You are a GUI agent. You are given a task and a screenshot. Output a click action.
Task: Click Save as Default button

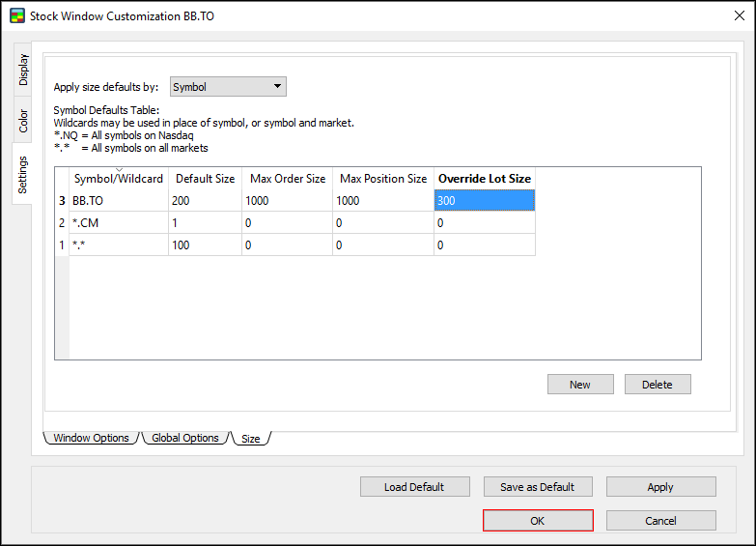pos(537,487)
